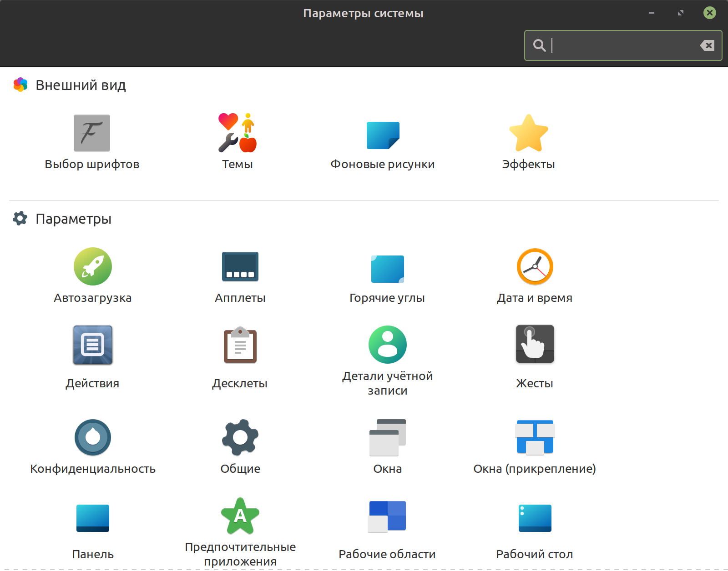Viewport: 728px width, 571px height.
Task: Open the Панель panel icon
Action: click(93, 518)
